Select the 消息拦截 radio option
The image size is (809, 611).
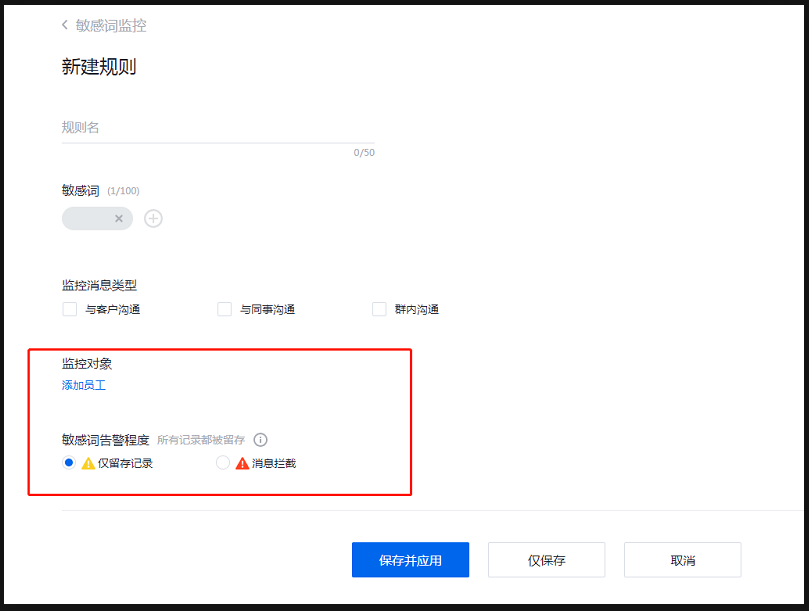(223, 462)
